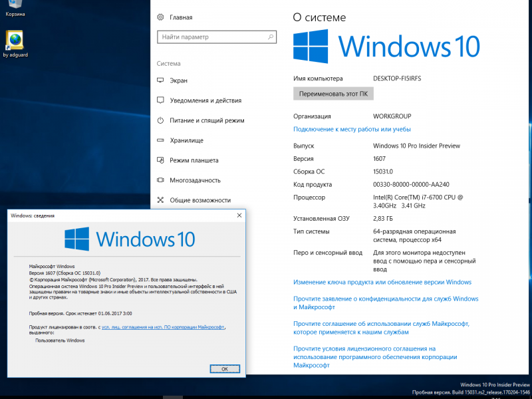Select the OS build value 15031.0 in О системе
The height and width of the screenshot is (399, 532).
click(x=383, y=172)
